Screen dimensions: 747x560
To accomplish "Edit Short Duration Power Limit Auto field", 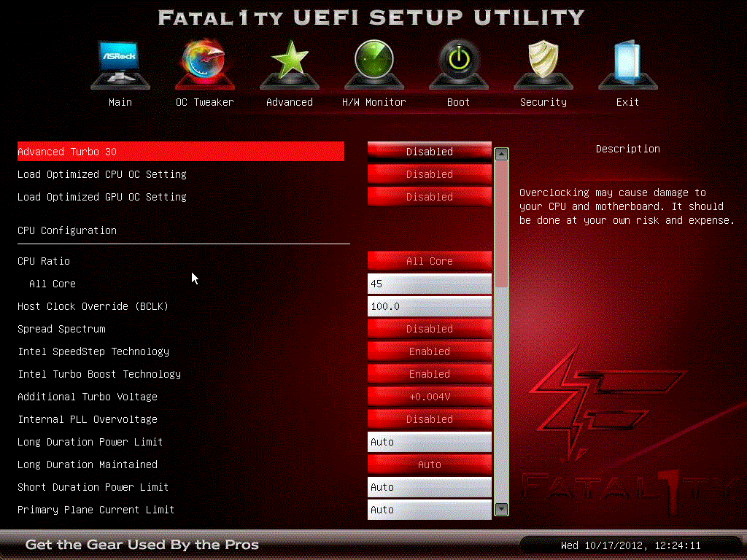I will point(429,487).
